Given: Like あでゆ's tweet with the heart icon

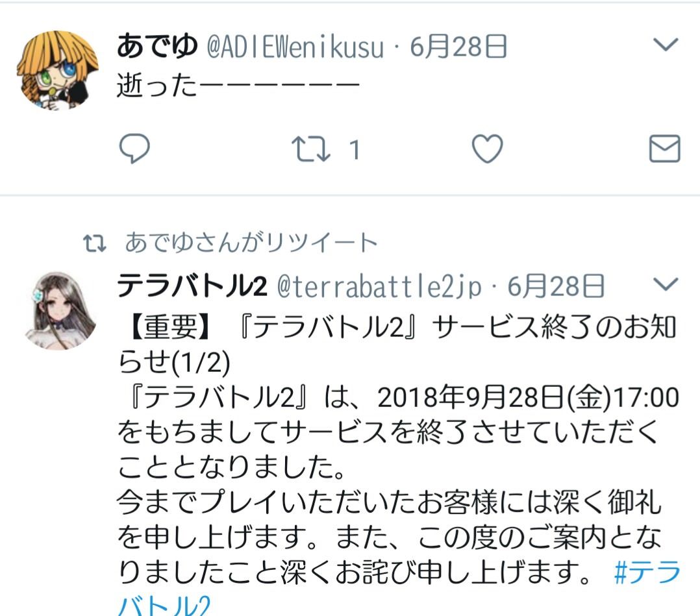Looking at the screenshot, I should (487, 149).
